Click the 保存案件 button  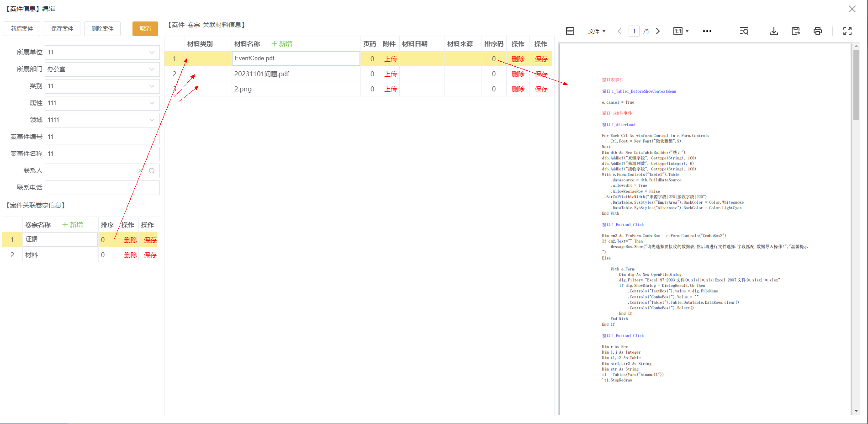pos(62,29)
